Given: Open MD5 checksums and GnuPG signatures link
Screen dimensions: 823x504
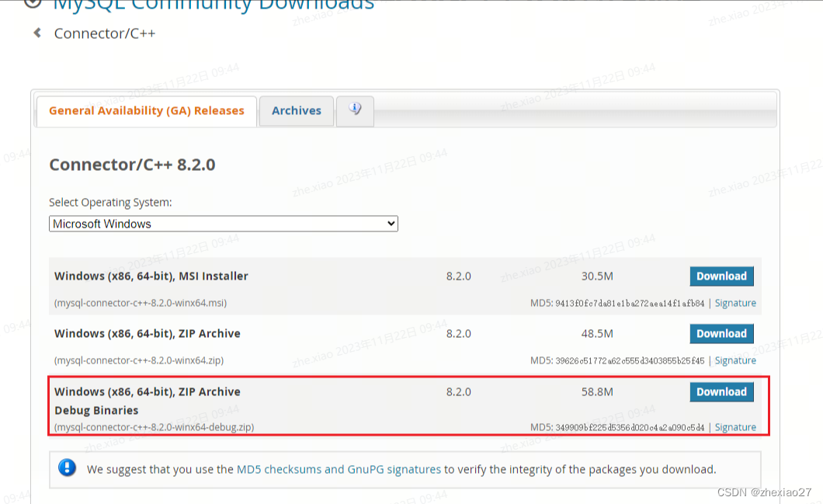Looking at the screenshot, I should [x=339, y=469].
